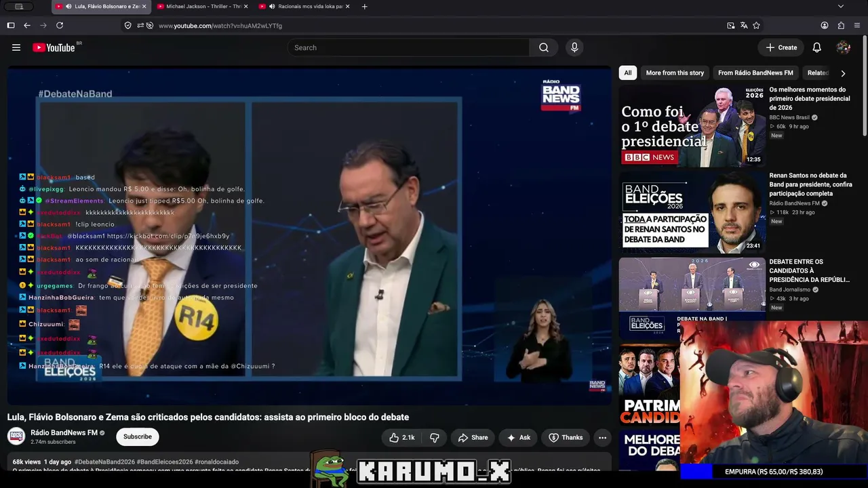
Task: Switch to the Michael Jackson - Thriller tab
Action: (x=203, y=6)
